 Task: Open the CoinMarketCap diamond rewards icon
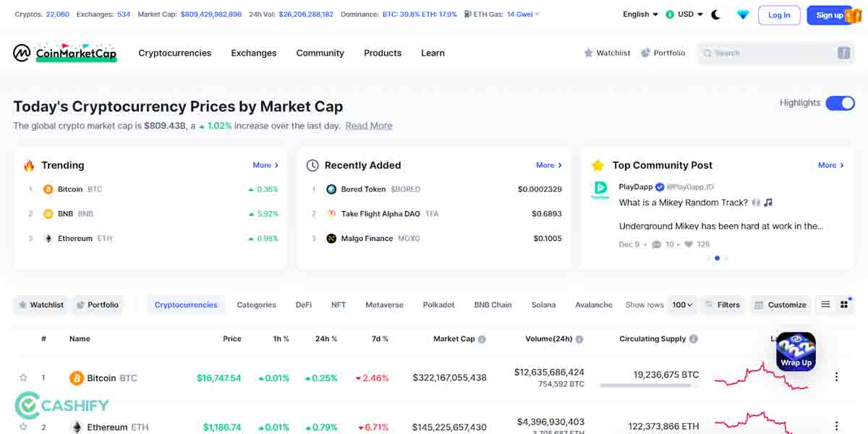point(743,14)
